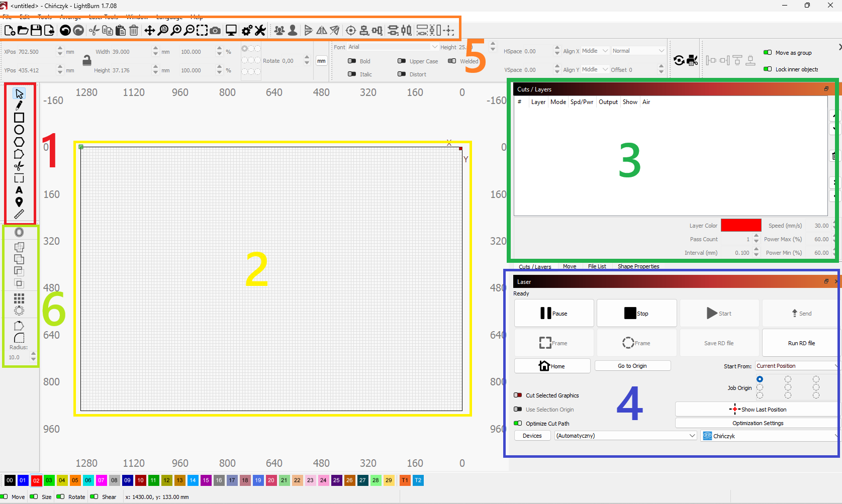Select the Draw Lines pencil tool
This screenshot has width=842, height=504.
(x=19, y=106)
